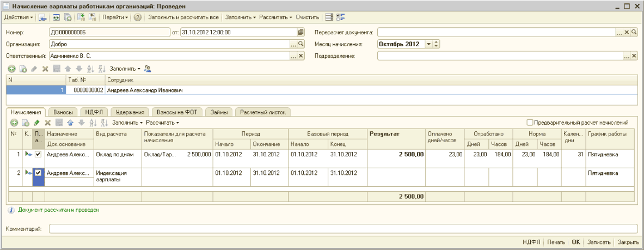Open the Действия dropdown menu
The width and height of the screenshot is (644, 250).
[x=19, y=17]
